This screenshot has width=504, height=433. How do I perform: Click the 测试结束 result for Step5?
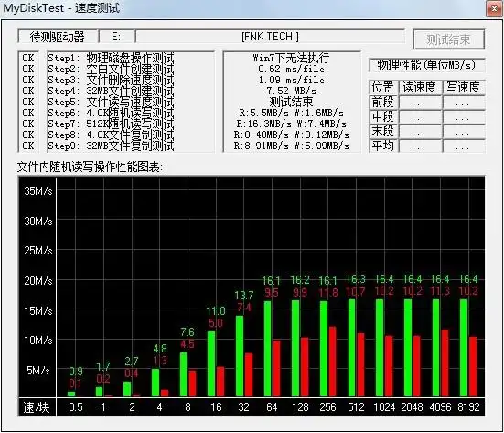coord(291,102)
